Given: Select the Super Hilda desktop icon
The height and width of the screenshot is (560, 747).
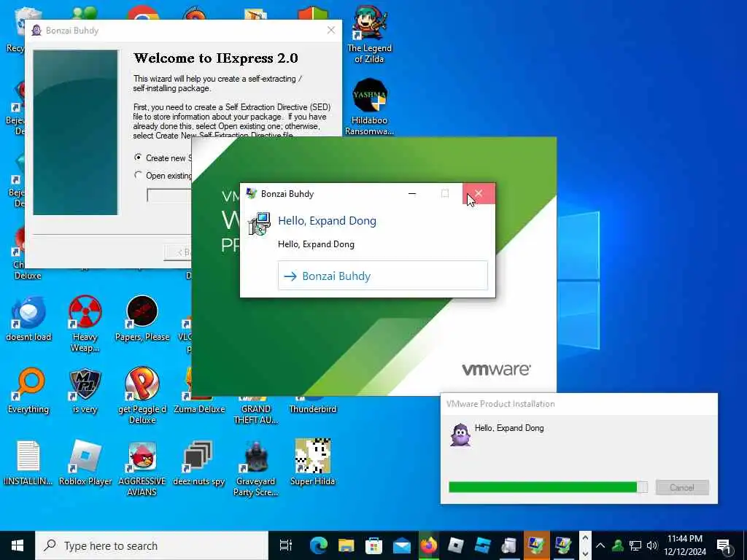Looking at the screenshot, I should 312,462.
